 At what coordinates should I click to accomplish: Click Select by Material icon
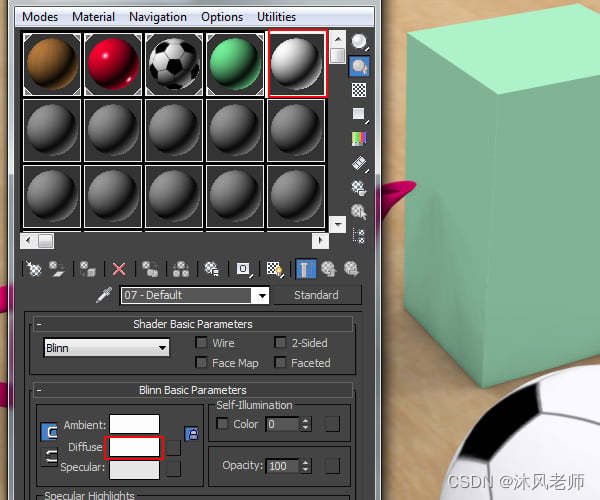tap(359, 212)
